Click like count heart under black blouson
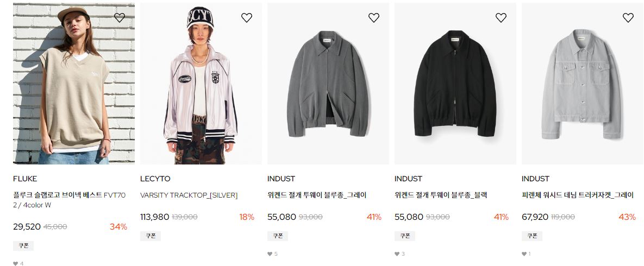 [397, 254]
